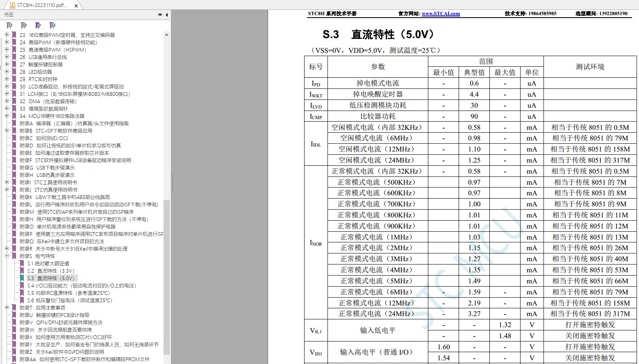This screenshot has width=639, height=364.
Task: Expand bookmark 30 LCD液晶驱动
Action: pyautogui.click(x=7, y=86)
